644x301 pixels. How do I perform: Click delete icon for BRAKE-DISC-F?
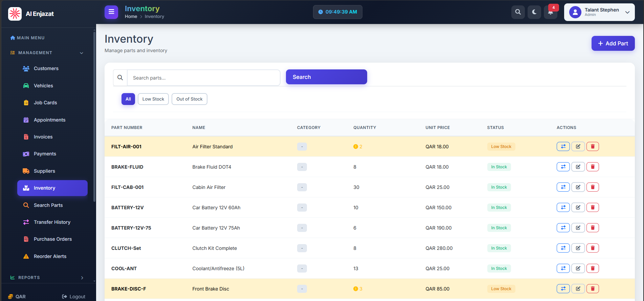coord(593,289)
